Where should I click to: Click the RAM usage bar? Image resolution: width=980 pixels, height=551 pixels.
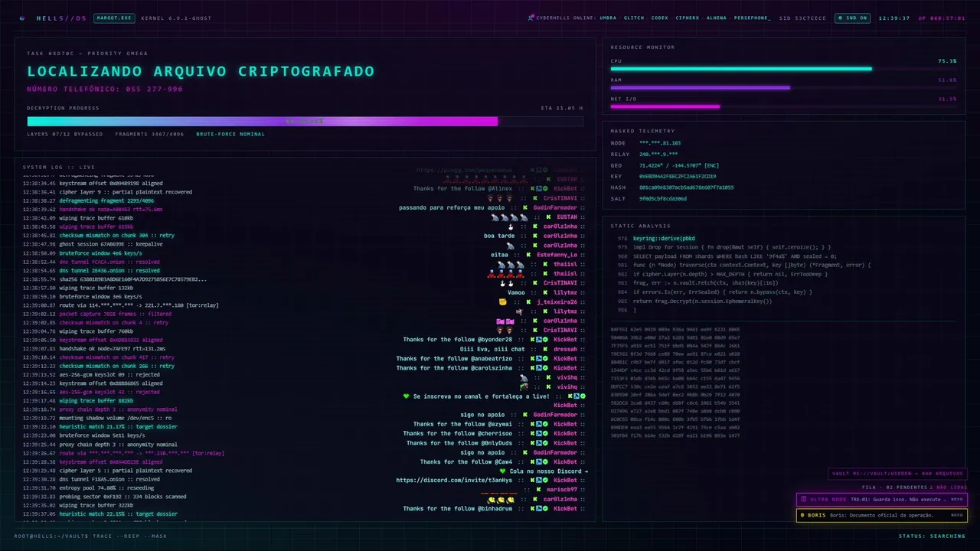click(783, 88)
